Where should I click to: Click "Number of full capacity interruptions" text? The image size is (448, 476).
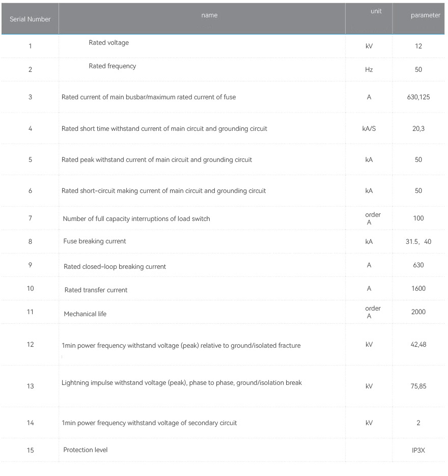click(136, 219)
